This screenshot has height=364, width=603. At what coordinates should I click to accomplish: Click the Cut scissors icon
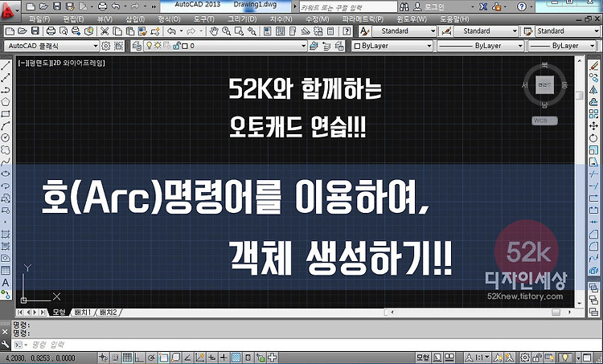(105, 31)
